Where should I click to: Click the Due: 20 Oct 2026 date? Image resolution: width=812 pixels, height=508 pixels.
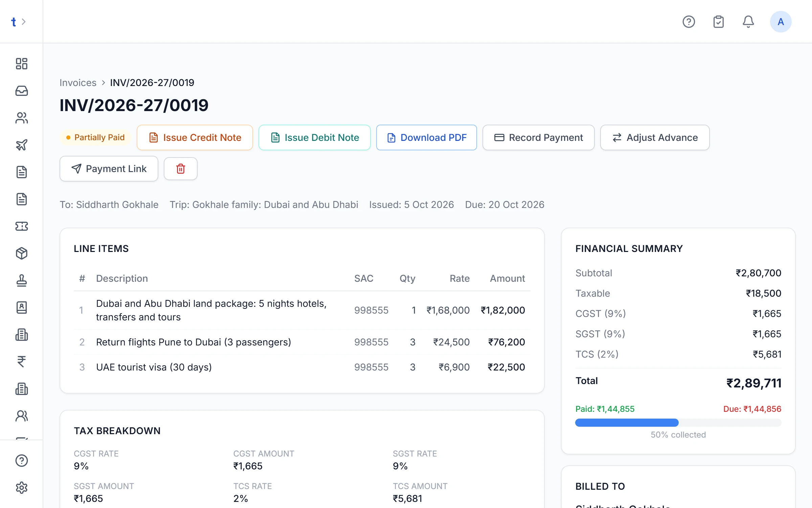pos(504,205)
